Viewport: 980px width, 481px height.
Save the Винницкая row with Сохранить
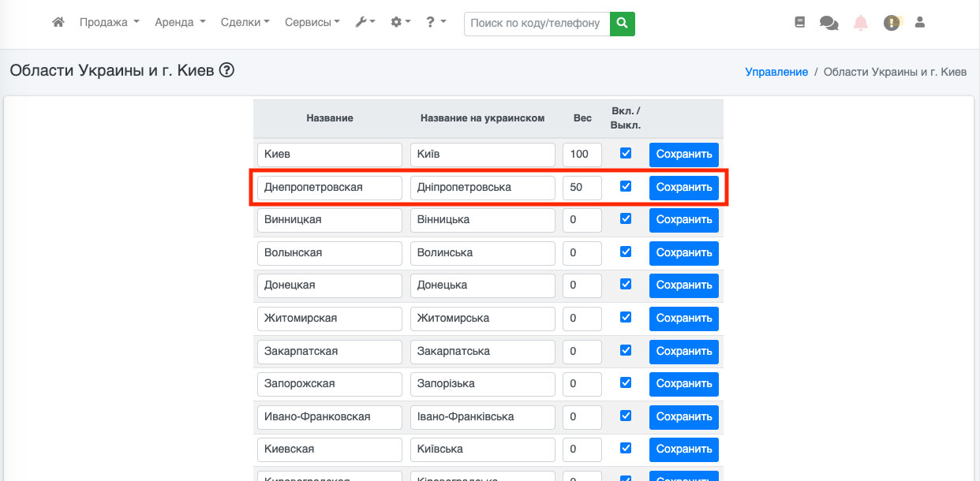(x=683, y=220)
